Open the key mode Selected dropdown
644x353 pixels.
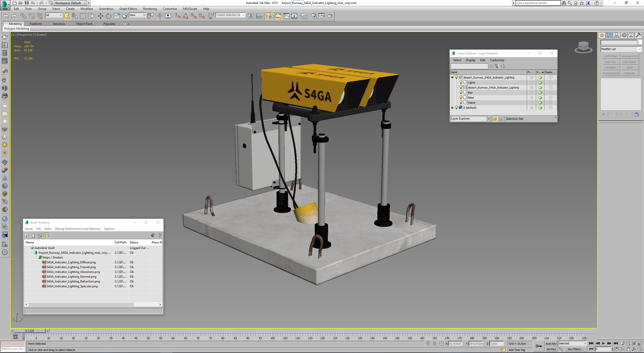click(x=572, y=344)
